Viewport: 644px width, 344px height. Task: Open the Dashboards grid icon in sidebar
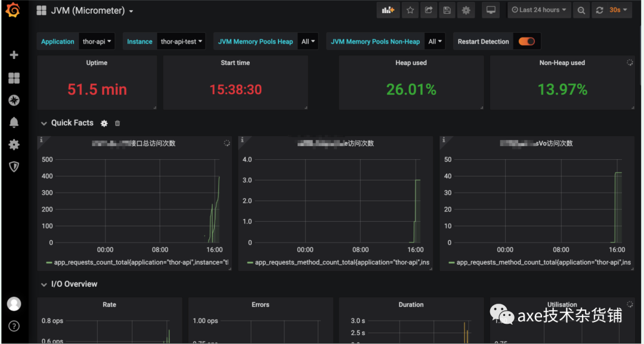(x=14, y=78)
